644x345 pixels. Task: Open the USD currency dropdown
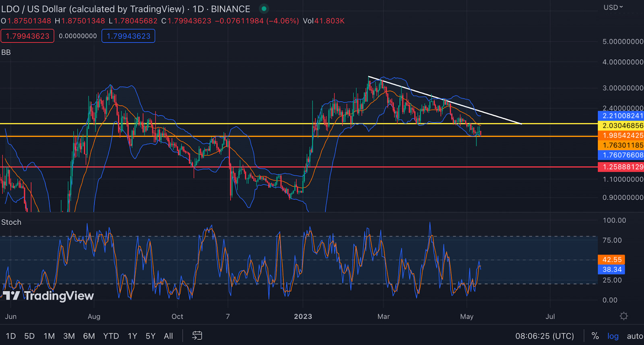click(x=613, y=7)
